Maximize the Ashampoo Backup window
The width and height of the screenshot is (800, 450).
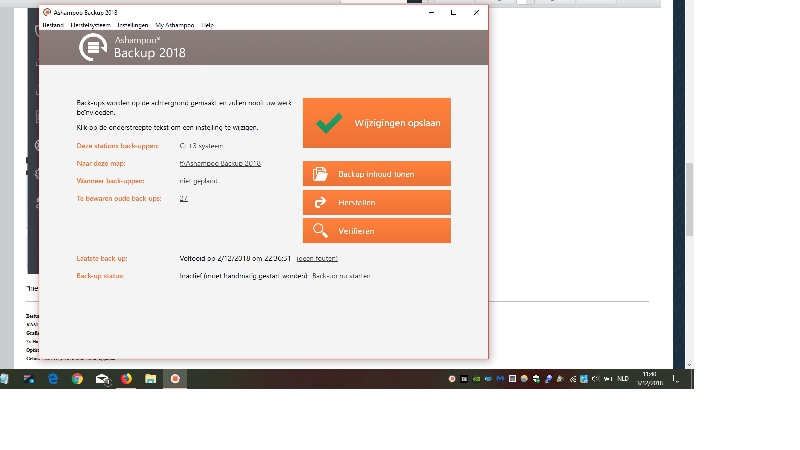pyautogui.click(x=453, y=12)
